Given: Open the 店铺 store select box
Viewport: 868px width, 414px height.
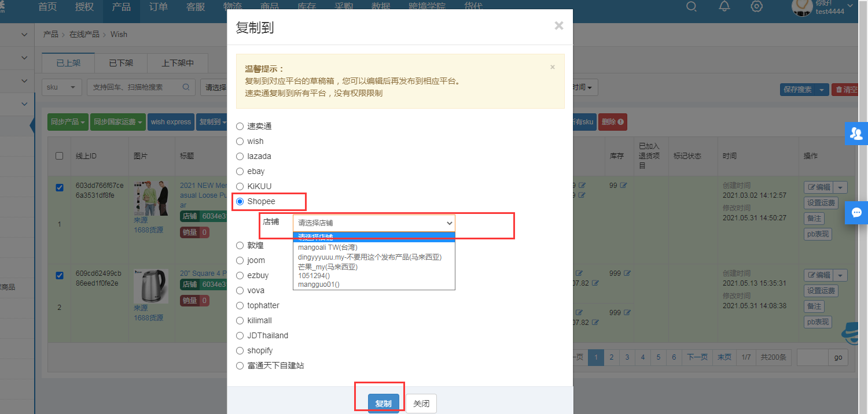Looking at the screenshot, I should tap(374, 223).
